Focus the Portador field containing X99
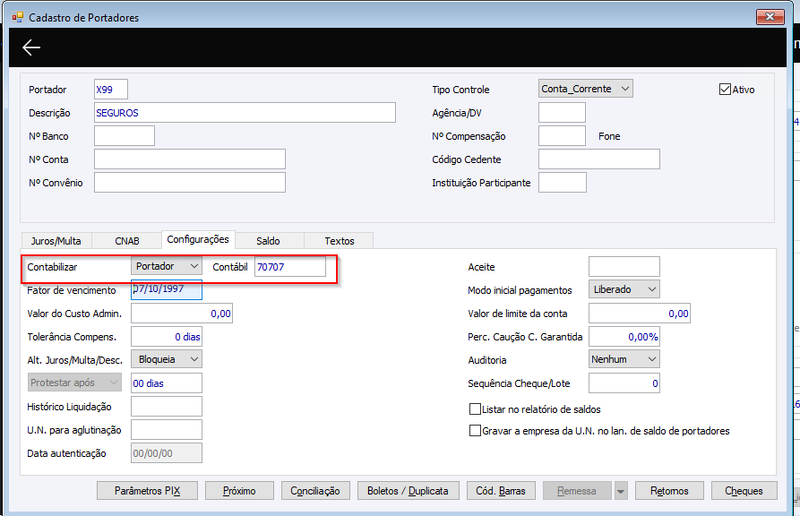 tap(111, 89)
